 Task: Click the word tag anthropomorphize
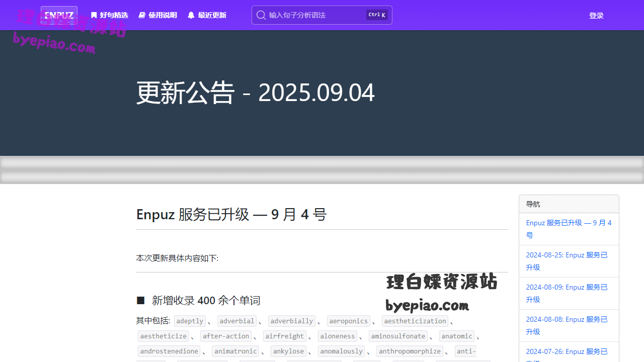pyautogui.click(x=410, y=351)
